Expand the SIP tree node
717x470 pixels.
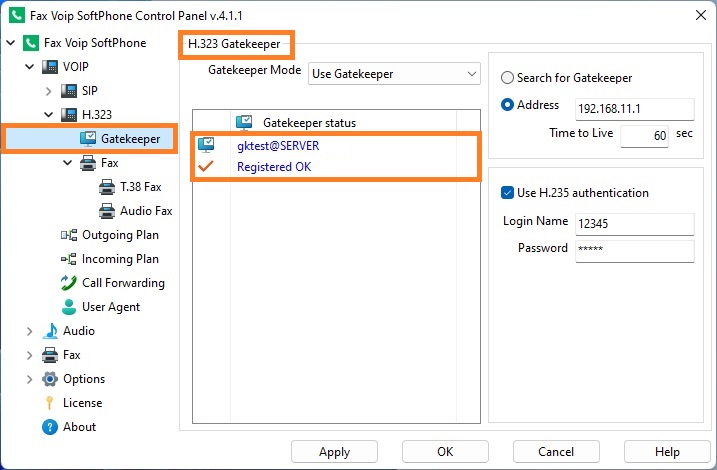tap(48, 91)
